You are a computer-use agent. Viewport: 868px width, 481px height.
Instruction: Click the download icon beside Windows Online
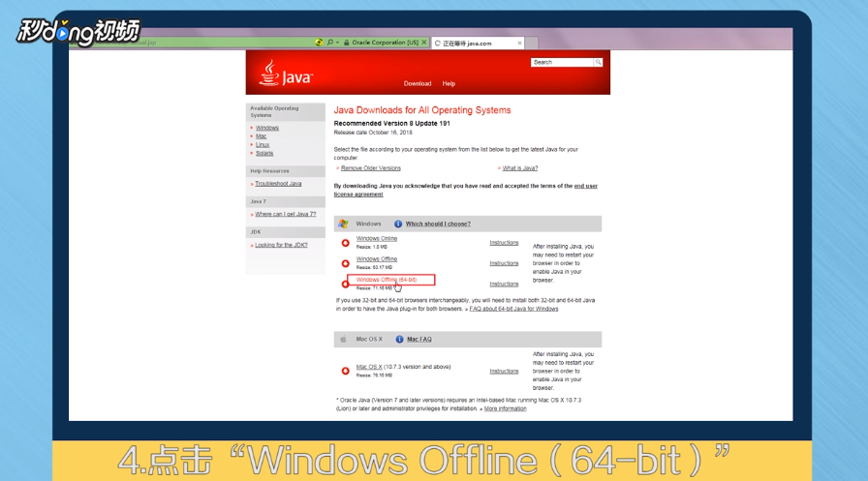click(345, 243)
